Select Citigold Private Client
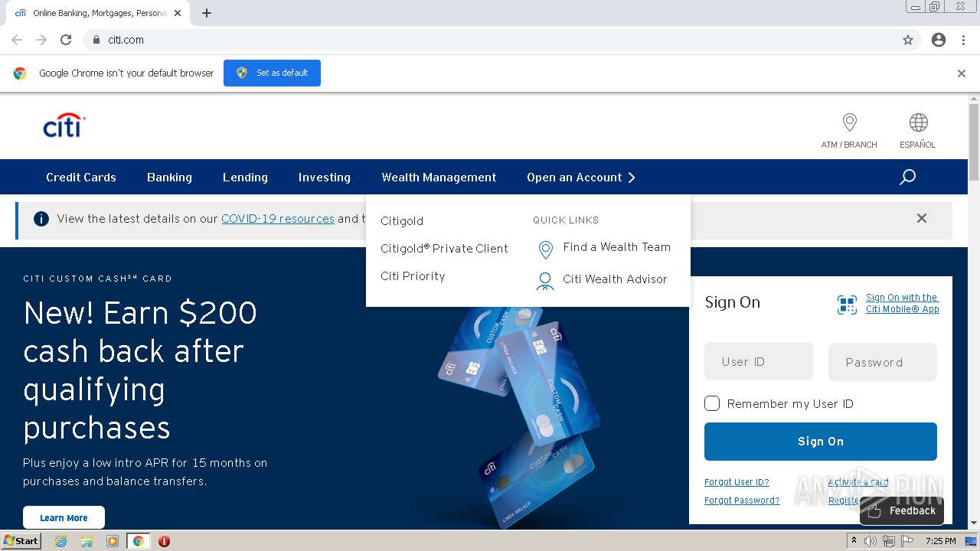 point(444,249)
